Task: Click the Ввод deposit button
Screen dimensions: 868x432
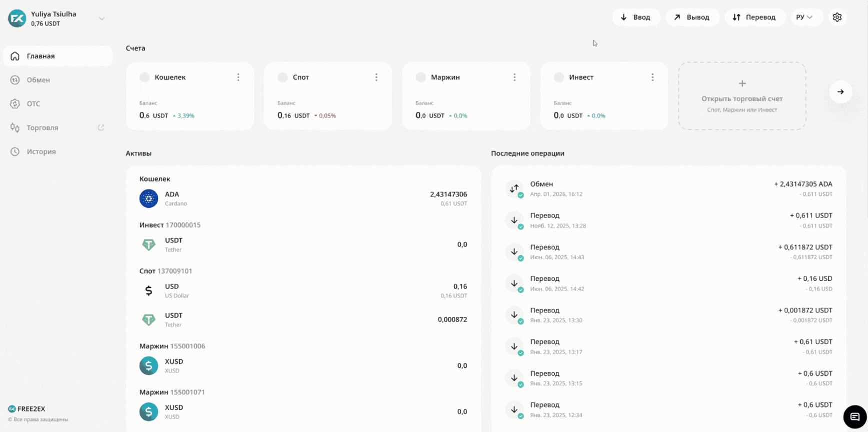Action: point(636,17)
